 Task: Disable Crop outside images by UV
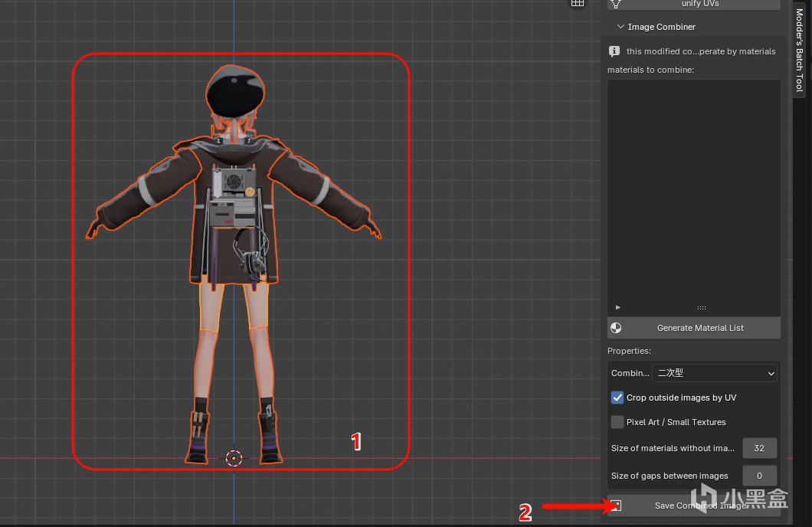pos(617,398)
